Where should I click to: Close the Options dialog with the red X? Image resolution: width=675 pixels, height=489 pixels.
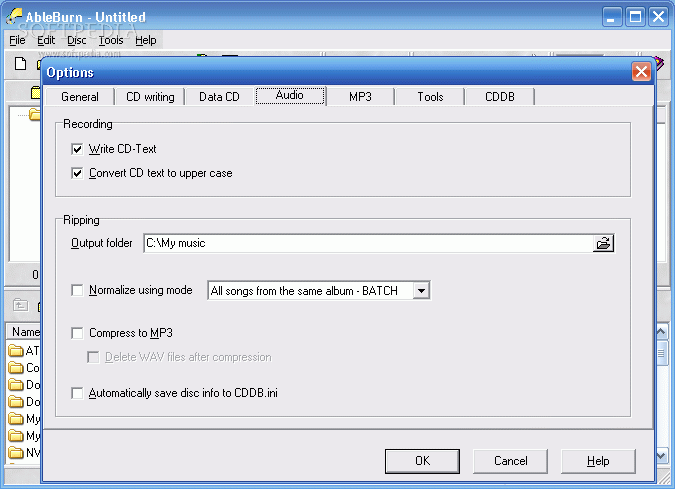641,71
